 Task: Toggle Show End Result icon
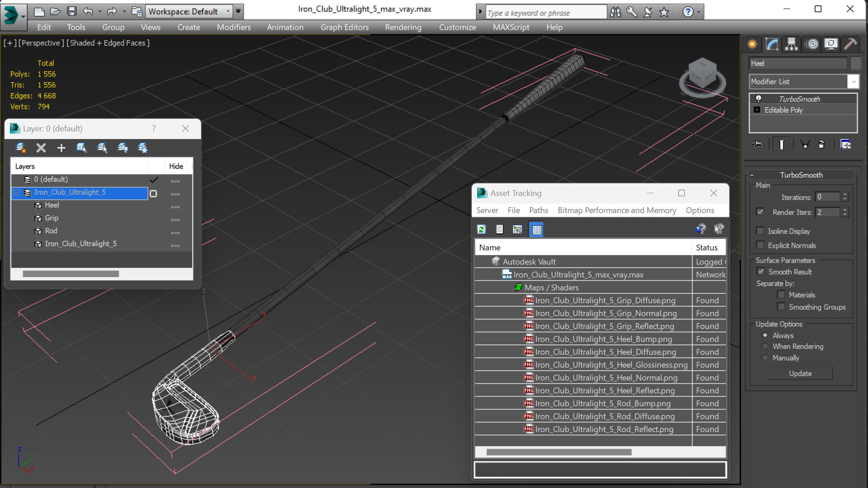[x=781, y=144]
